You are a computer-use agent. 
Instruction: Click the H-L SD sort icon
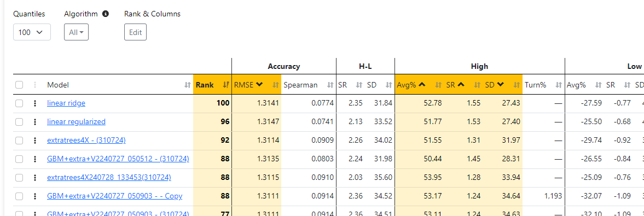click(388, 85)
